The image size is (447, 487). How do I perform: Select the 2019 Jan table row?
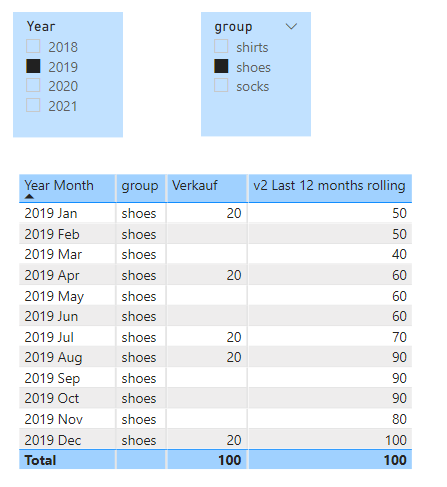point(215,213)
